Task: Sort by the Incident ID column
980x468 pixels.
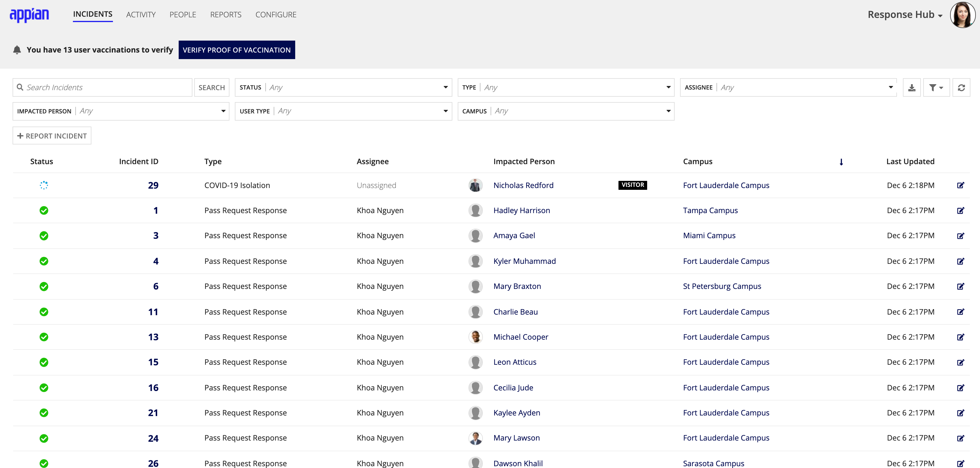Action: pyautogui.click(x=138, y=161)
